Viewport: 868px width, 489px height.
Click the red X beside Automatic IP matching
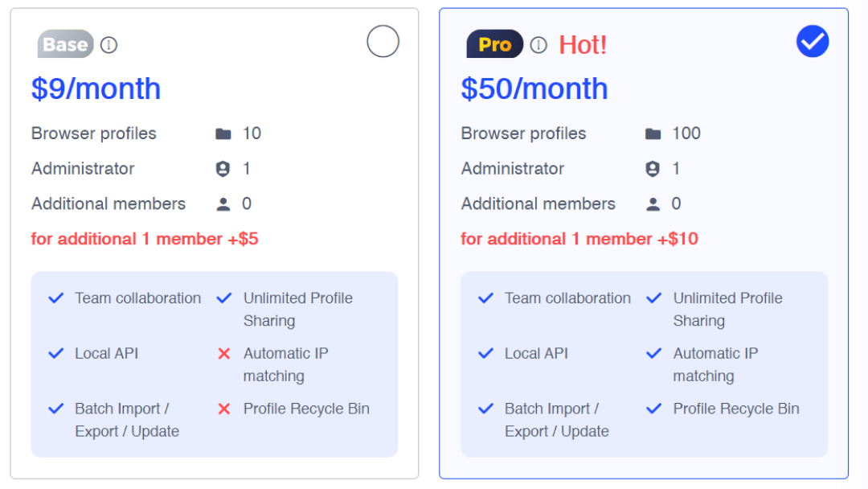coord(223,353)
